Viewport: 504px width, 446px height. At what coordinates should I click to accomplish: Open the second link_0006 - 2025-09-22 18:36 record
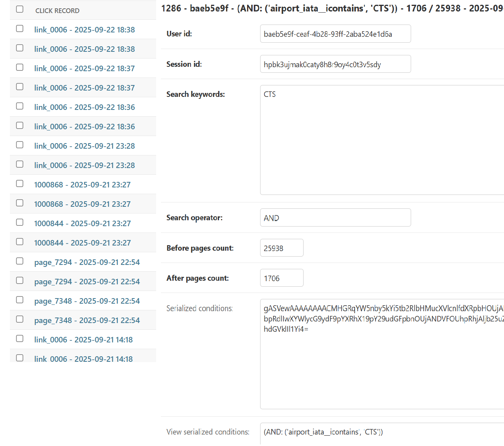coord(84,127)
